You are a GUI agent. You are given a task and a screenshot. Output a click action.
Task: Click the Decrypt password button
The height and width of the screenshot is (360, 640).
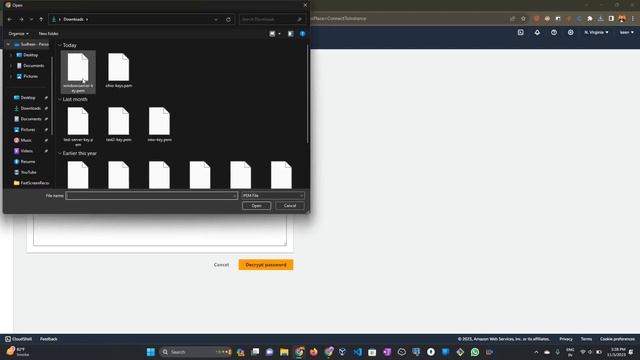pyautogui.click(x=266, y=265)
